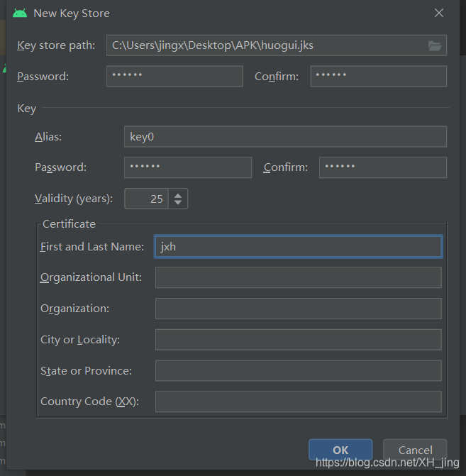Click the browse folder icon in Key store path

tap(434, 46)
